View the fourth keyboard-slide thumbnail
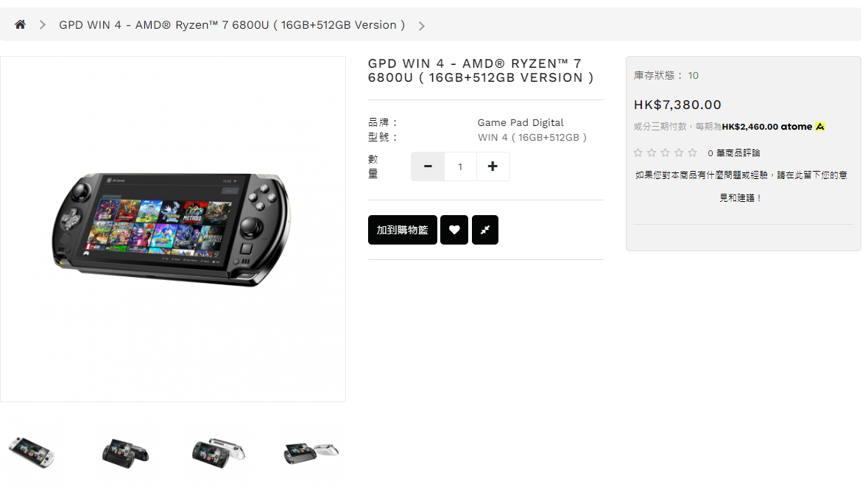Image resolution: width=868 pixels, height=498 pixels. [311, 452]
